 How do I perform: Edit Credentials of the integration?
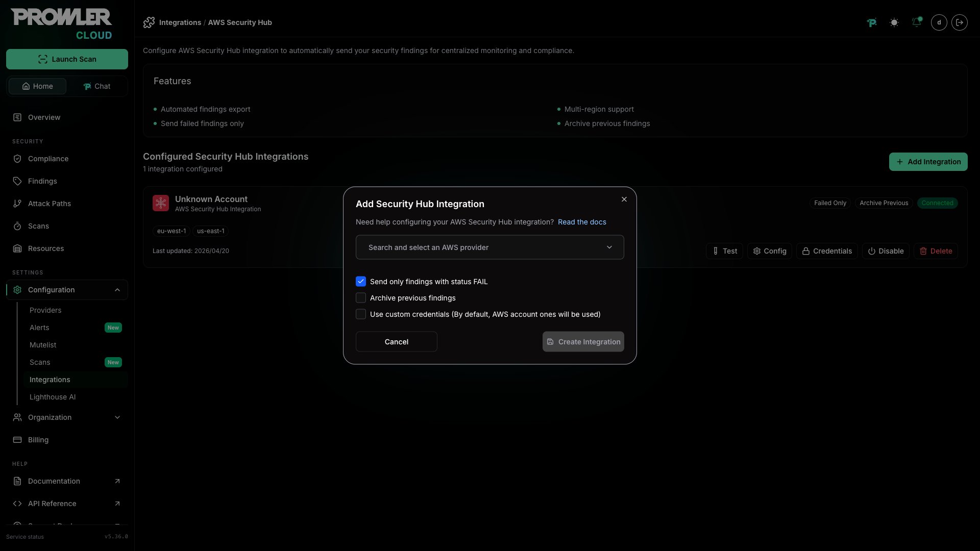827,251
